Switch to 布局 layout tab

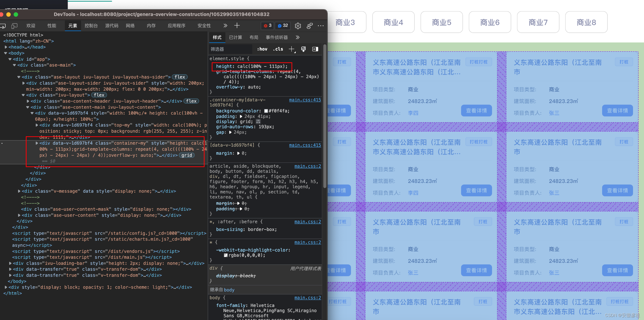(x=254, y=38)
